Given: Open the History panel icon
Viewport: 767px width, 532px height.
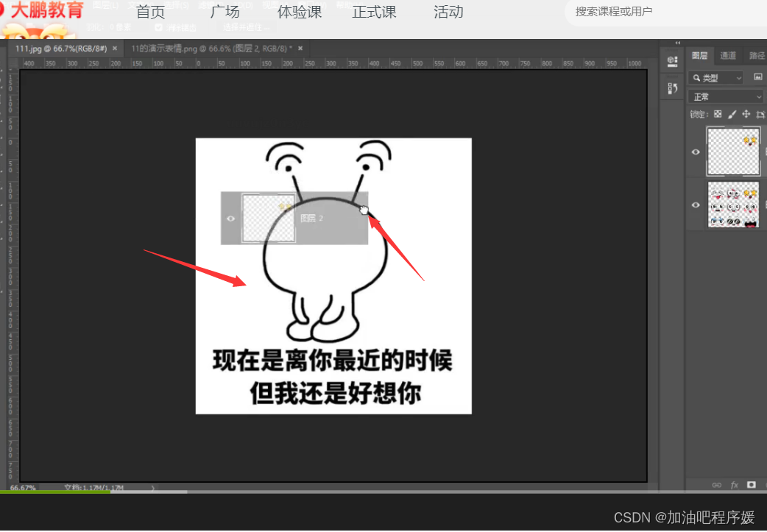Looking at the screenshot, I should (x=673, y=88).
